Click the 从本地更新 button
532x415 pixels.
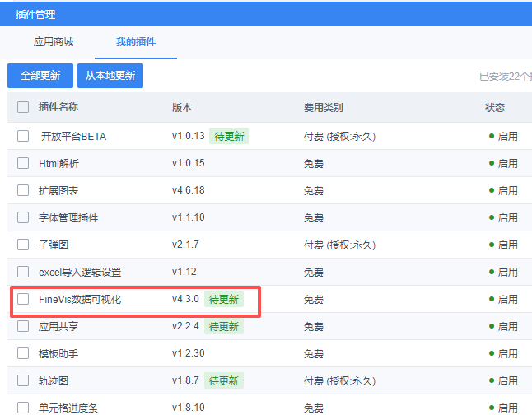pos(110,76)
